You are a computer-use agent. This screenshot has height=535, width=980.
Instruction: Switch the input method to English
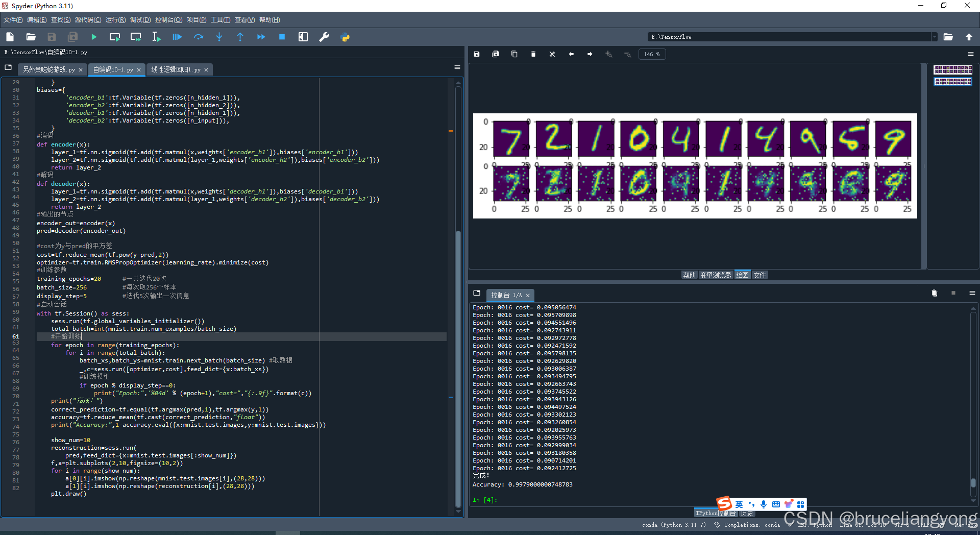tap(740, 504)
